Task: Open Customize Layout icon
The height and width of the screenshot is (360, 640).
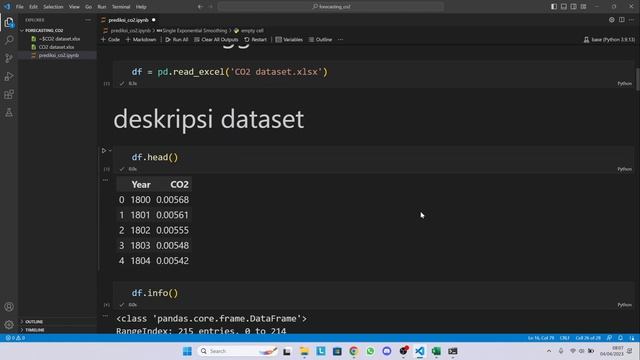Action: click(583, 7)
